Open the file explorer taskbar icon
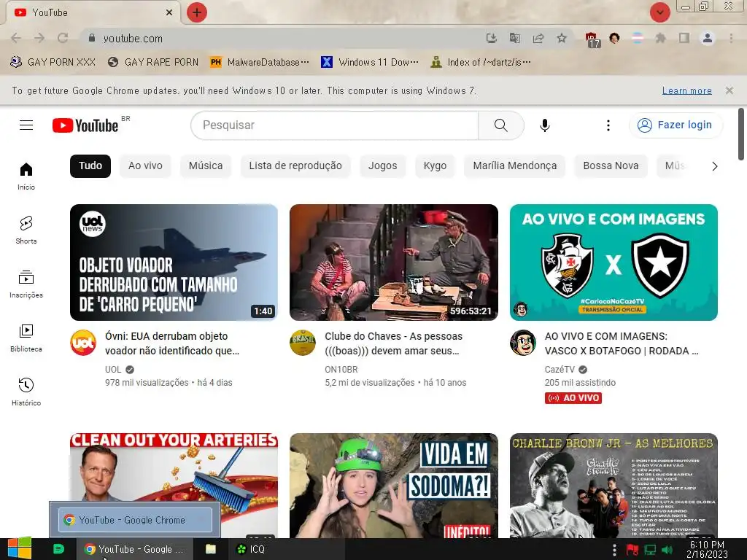 pos(211,549)
